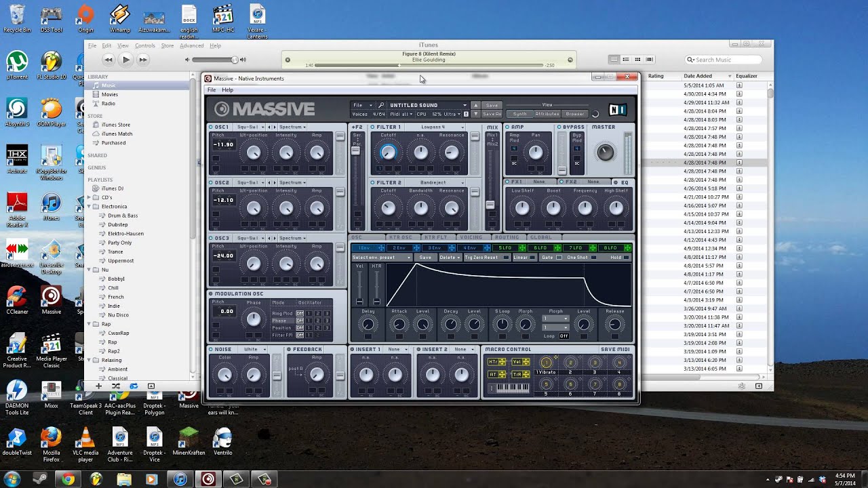Image resolution: width=868 pixels, height=488 pixels.
Task: Toggle OSC3 power button
Action: 212,238
